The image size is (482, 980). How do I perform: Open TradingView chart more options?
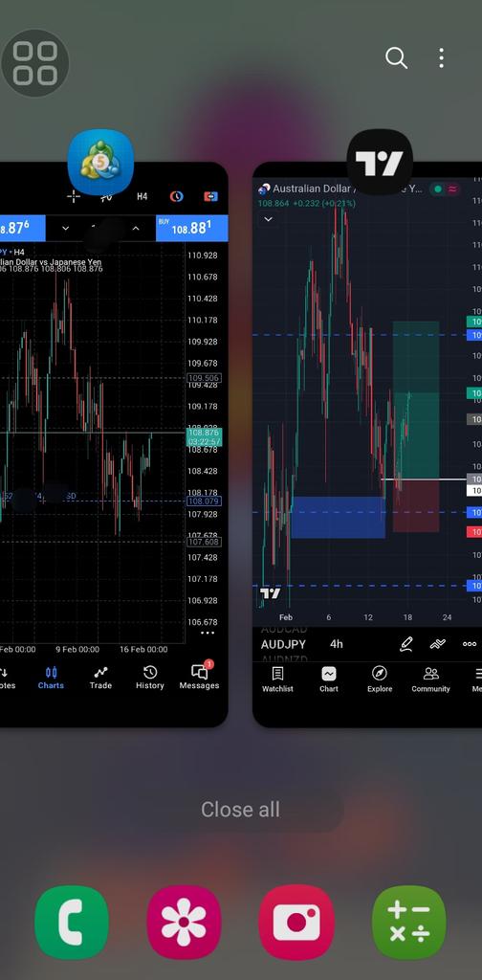[x=469, y=644]
